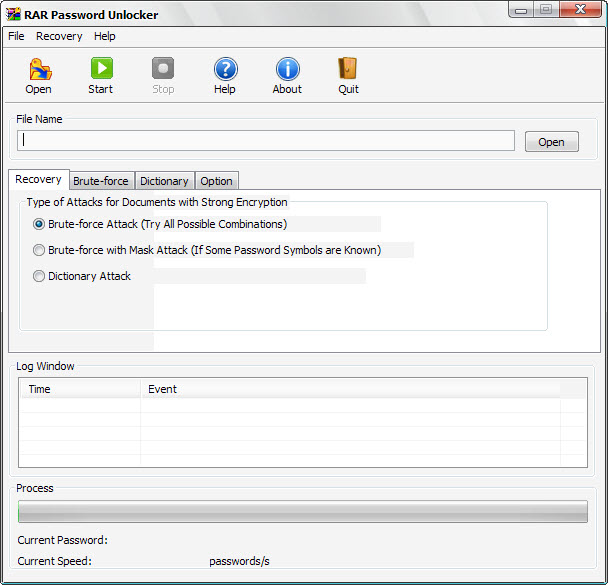Switch to the Recovery tab

38,179
